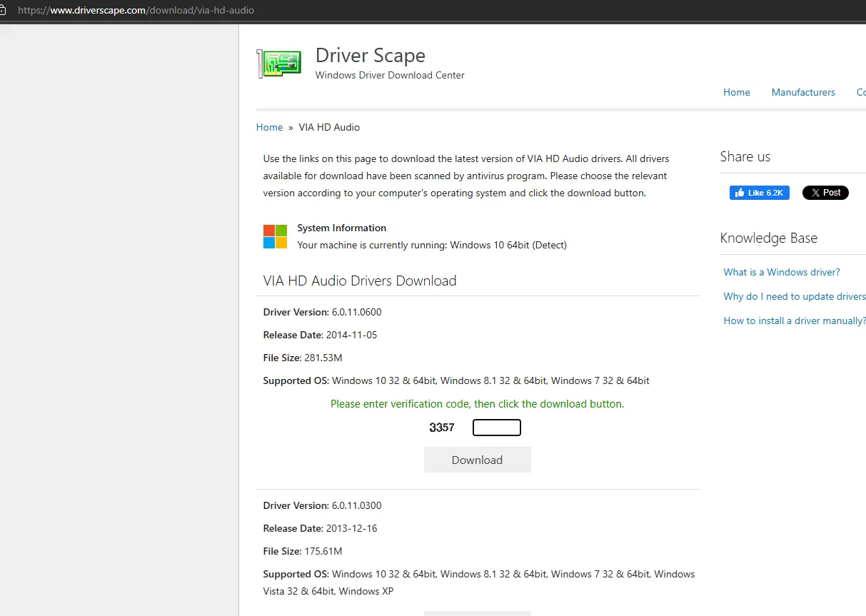Screen dimensions: 866x616
Task: Click 'File Size: 281.53M' text
Action: pyautogui.click(x=303, y=358)
